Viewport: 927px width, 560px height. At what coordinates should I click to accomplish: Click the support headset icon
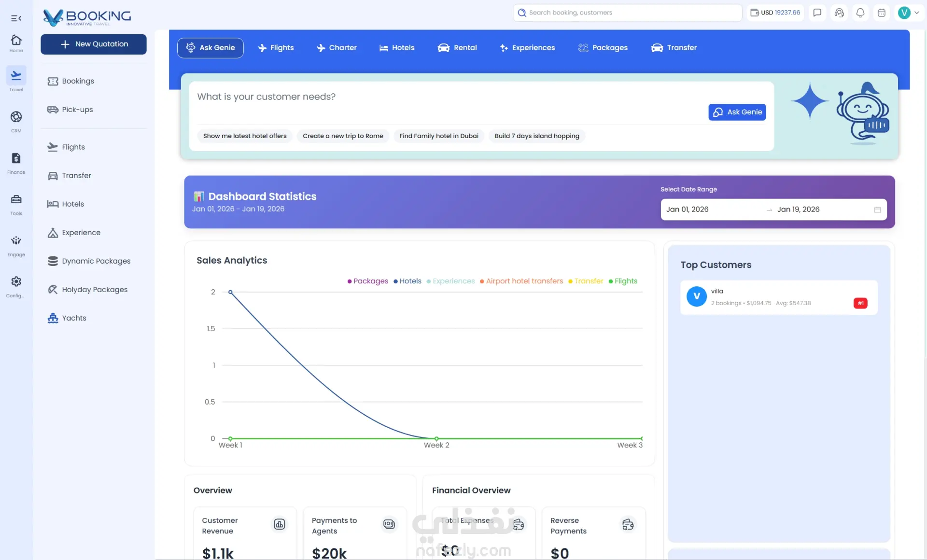click(x=839, y=13)
